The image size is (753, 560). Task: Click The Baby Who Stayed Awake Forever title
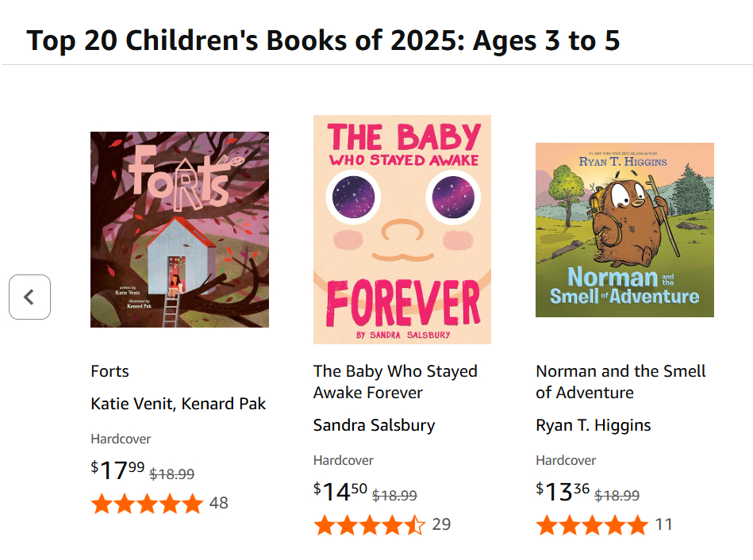pyautogui.click(x=395, y=382)
